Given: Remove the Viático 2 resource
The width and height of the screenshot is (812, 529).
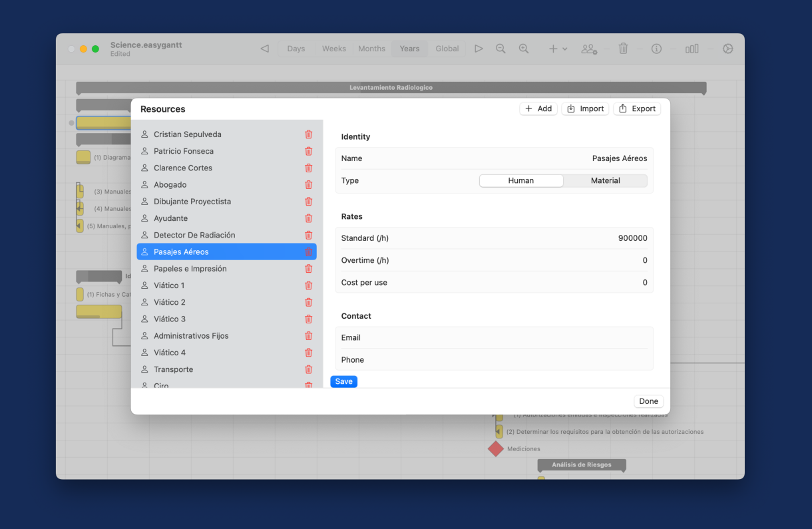Looking at the screenshot, I should pyautogui.click(x=308, y=302).
